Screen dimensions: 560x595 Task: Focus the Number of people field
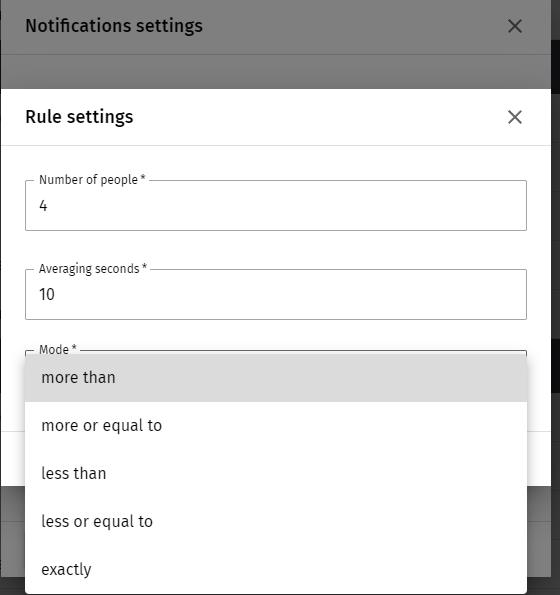click(x=276, y=205)
